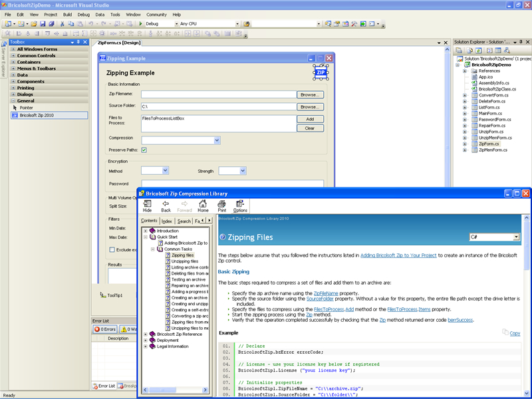
Task: Open the File menu
Action: point(8,15)
